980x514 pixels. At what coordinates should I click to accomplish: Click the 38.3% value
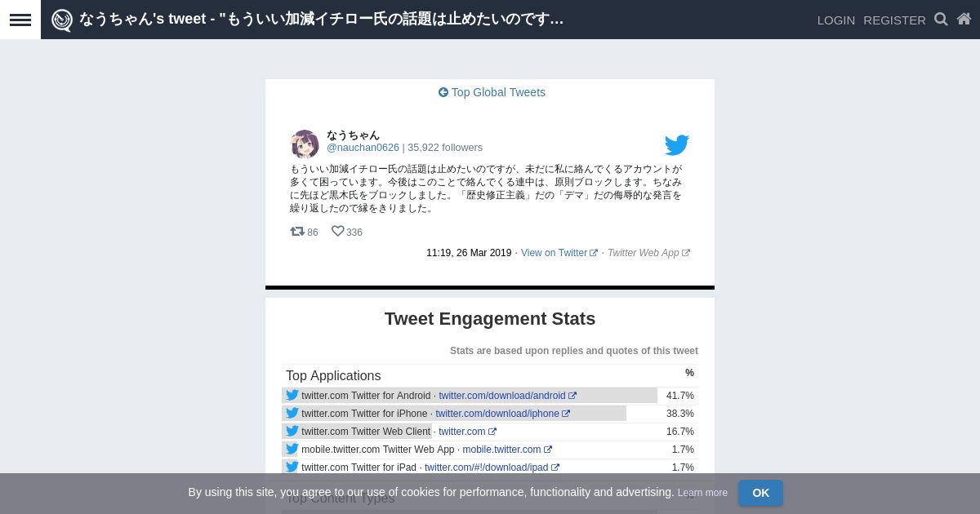coord(680,414)
